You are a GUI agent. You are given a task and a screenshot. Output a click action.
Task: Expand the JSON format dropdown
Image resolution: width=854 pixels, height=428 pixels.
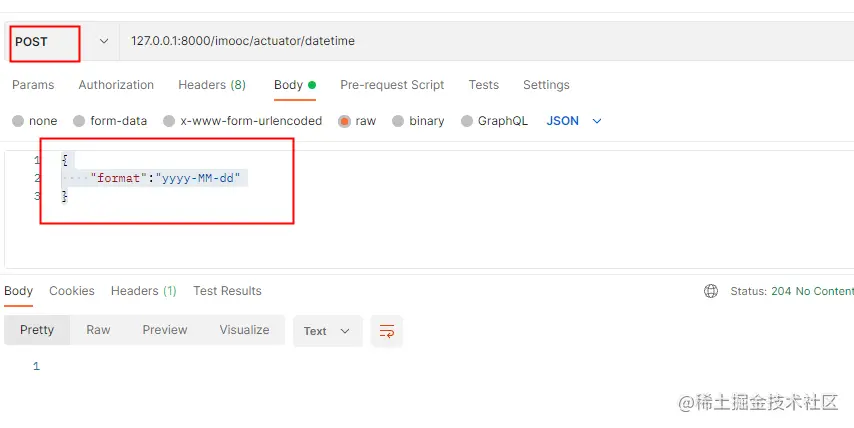[x=575, y=121]
